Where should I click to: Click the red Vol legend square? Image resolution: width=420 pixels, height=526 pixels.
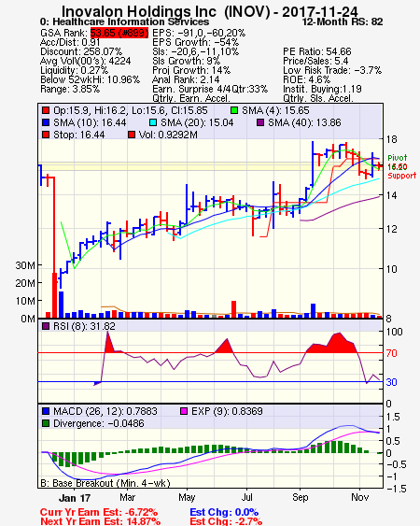coord(132,135)
